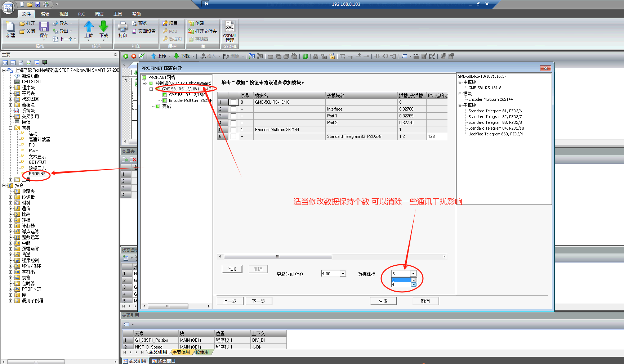Click project tree horizontal scrollbar thumb

(36, 361)
